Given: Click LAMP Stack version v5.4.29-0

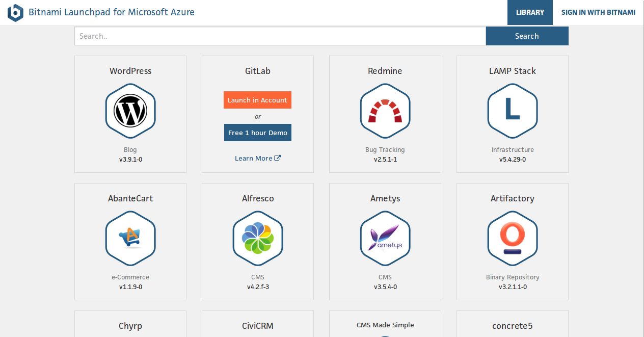Looking at the screenshot, I should tap(513, 160).
